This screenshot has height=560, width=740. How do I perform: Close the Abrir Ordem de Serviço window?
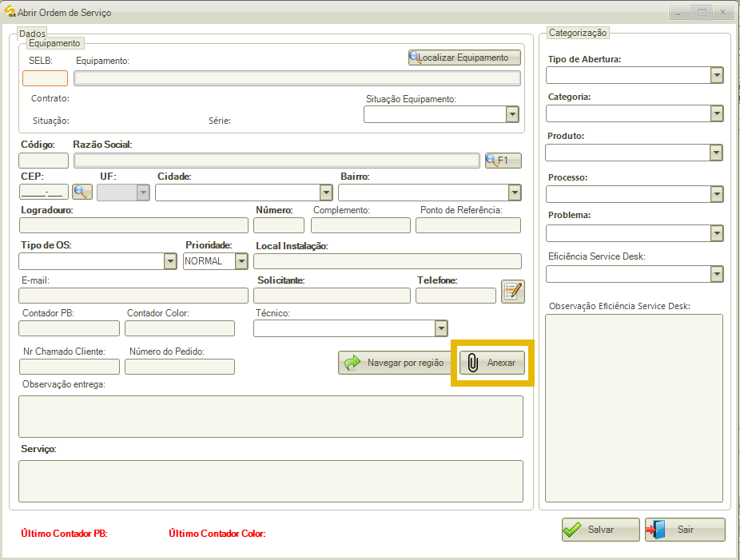point(722,13)
